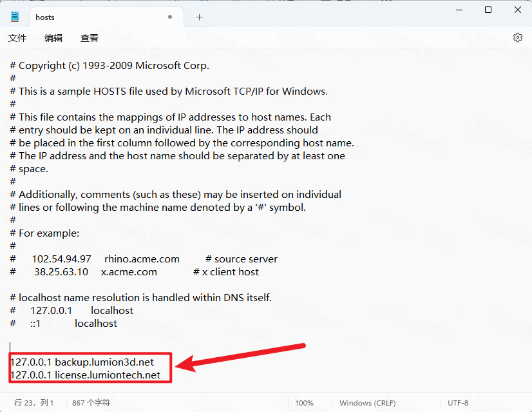This screenshot has height=412, width=532.
Task: Open the 编辑 menu
Action: click(x=53, y=37)
